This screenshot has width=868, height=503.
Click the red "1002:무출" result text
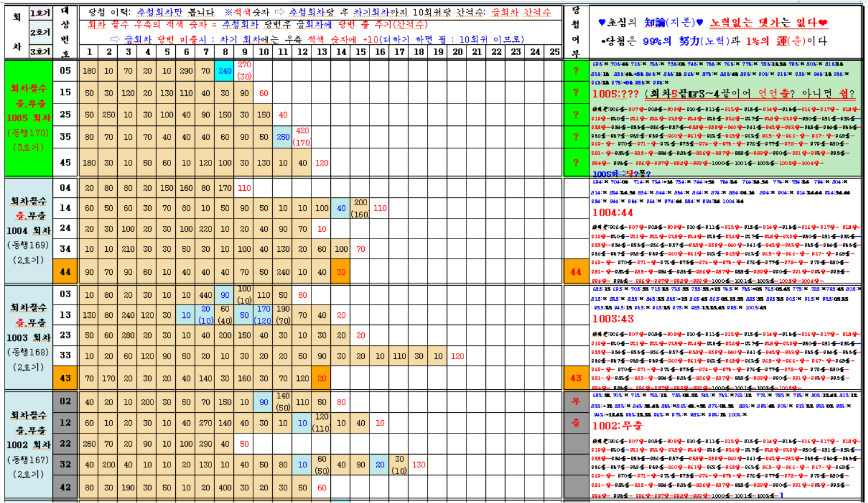pyautogui.click(x=617, y=425)
